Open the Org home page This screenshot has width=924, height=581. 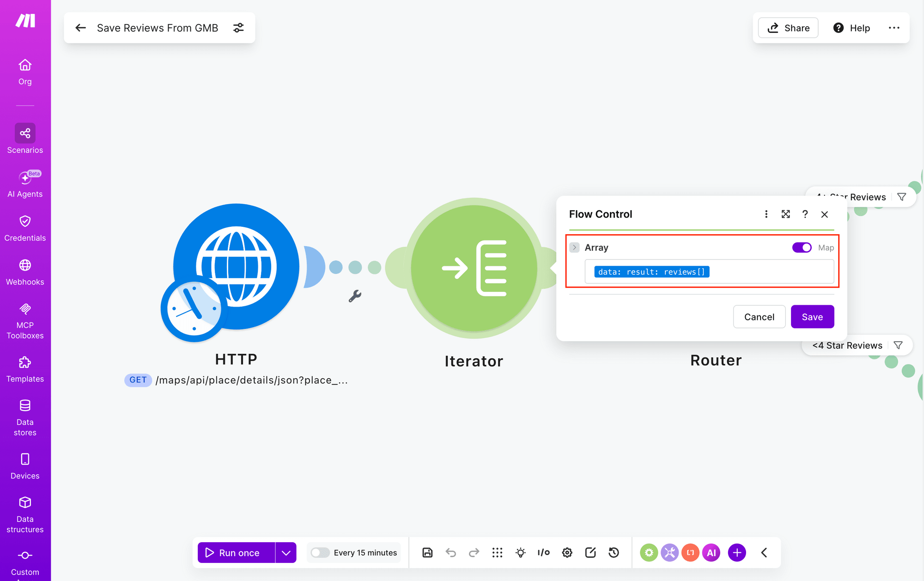(x=25, y=72)
